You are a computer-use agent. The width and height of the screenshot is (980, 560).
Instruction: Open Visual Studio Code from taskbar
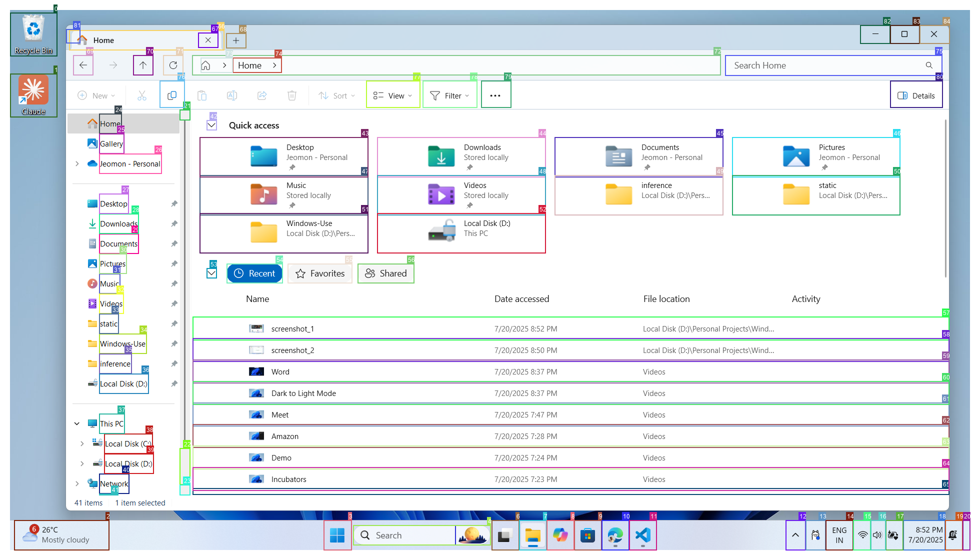(642, 535)
